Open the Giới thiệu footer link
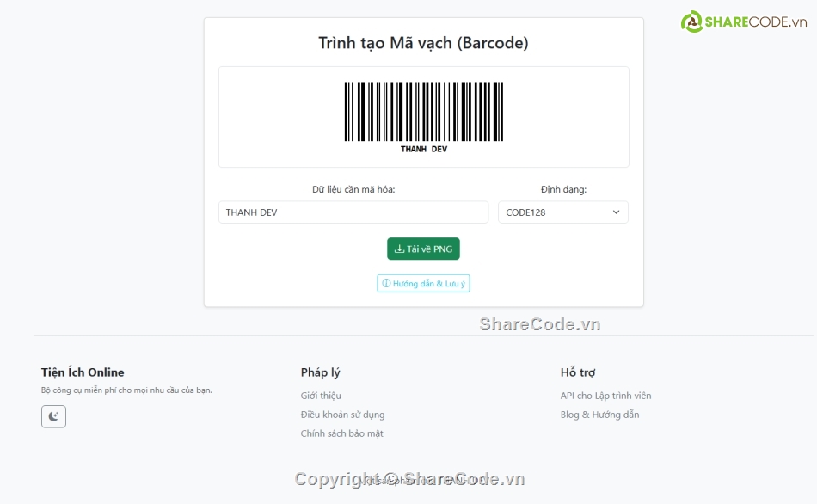This screenshot has height=504, width=817. 321,396
